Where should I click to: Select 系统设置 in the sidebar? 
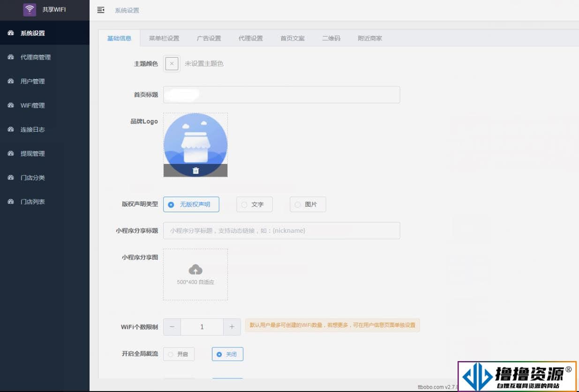pyautogui.click(x=45, y=33)
